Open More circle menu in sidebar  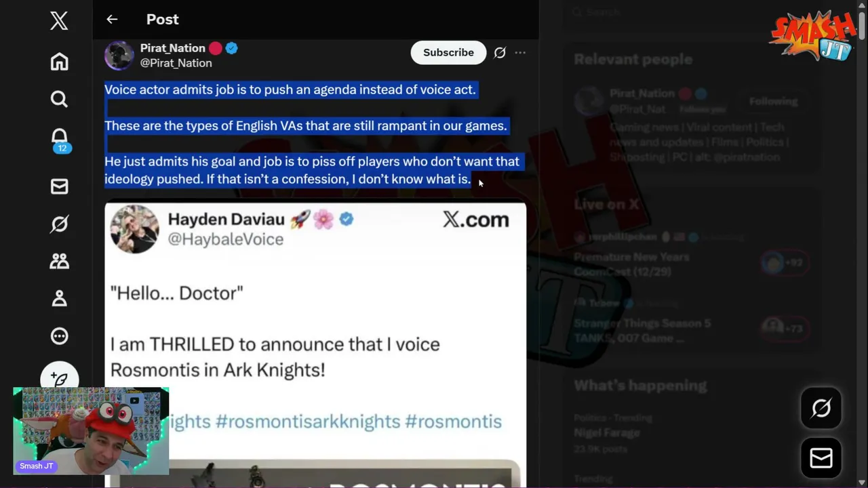point(59,335)
